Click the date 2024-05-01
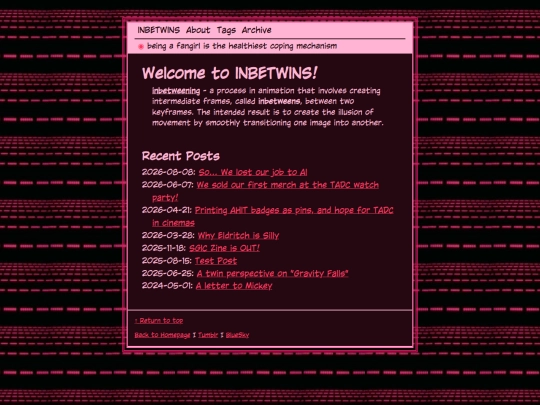The height and width of the screenshot is (405, 540). coord(167,286)
